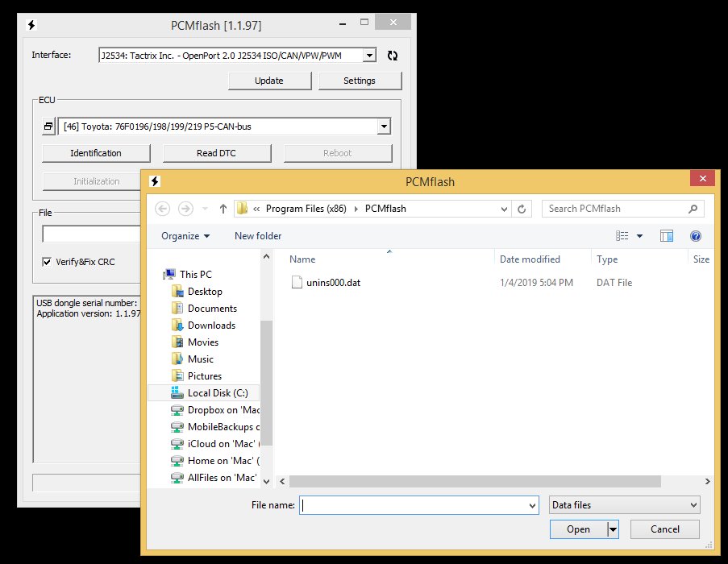Select the Downloads folder icon
Screen dimensions: 728x564
tap(177, 326)
